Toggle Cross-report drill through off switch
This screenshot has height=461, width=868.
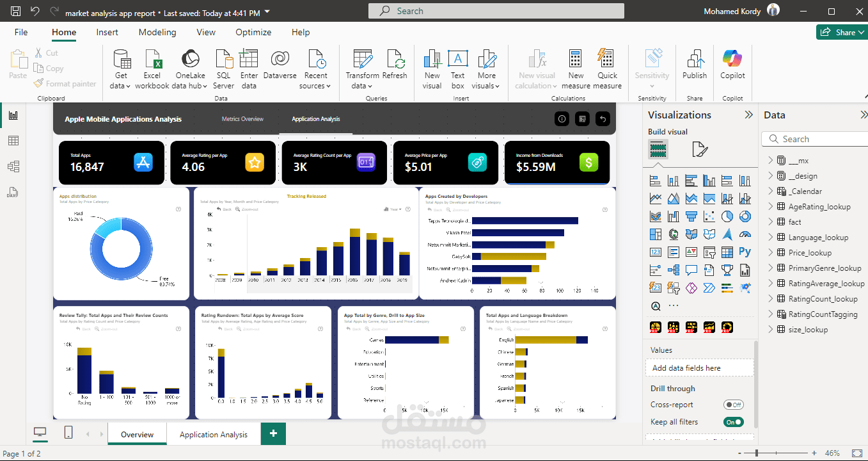[733, 405]
